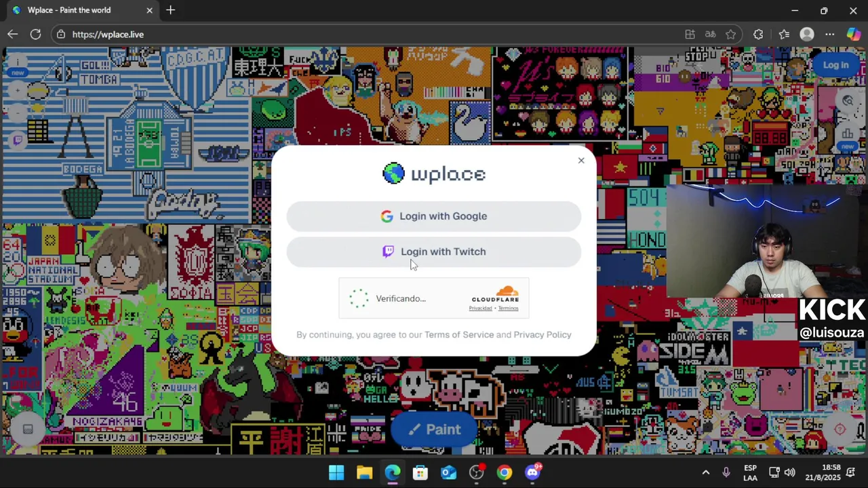
Task: Open the leaderboard chart icon
Action: (x=848, y=134)
